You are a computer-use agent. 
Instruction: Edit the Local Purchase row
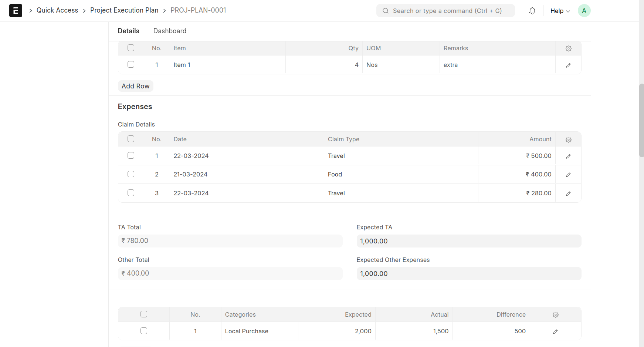pos(555,331)
